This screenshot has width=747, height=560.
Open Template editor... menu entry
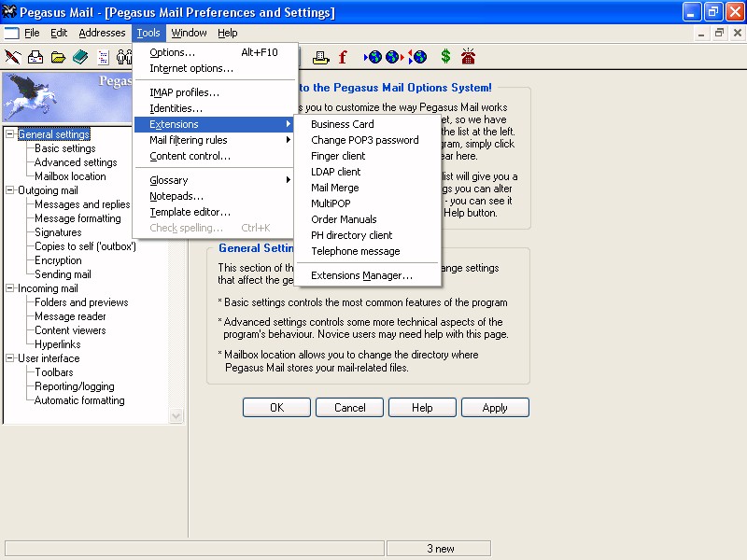(216, 212)
